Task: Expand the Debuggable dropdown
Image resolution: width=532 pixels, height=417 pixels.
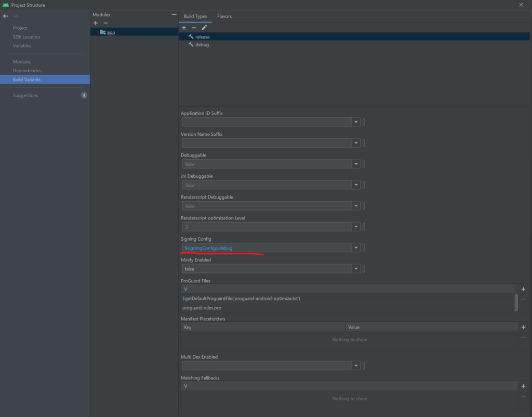Action: pos(356,164)
